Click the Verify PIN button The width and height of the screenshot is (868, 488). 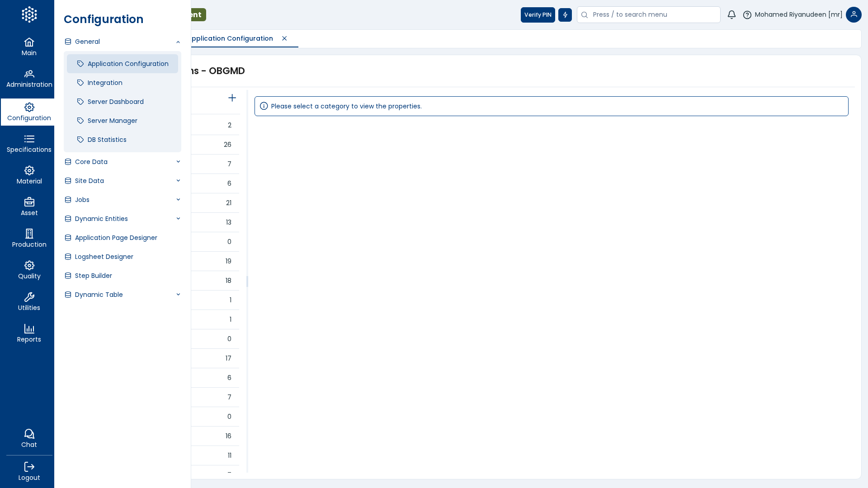(538, 15)
